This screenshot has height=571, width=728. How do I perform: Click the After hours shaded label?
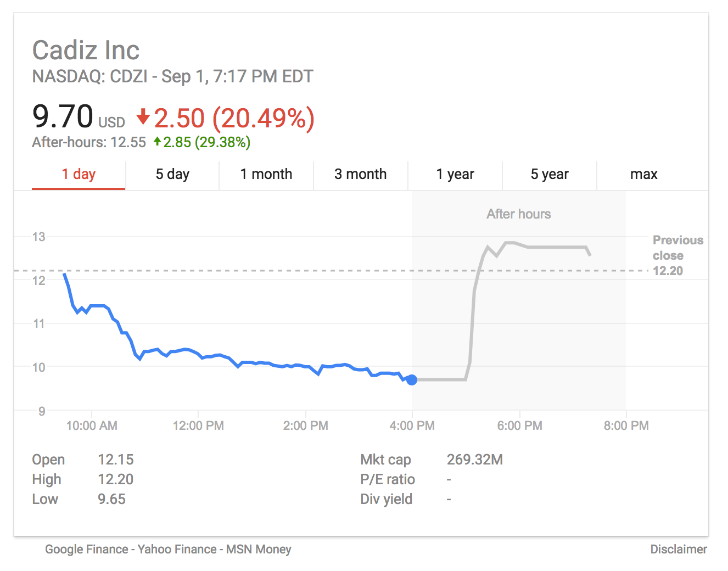519,214
